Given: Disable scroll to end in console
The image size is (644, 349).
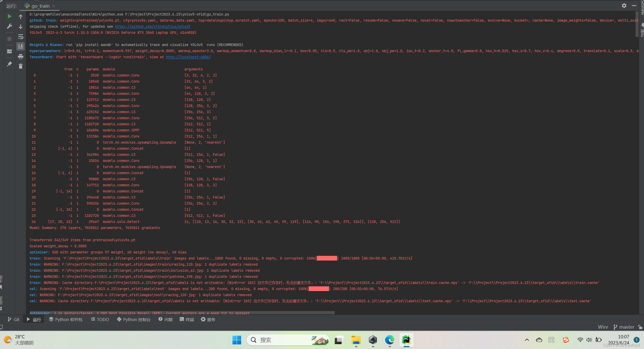Looking at the screenshot, I should coord(21,46).
